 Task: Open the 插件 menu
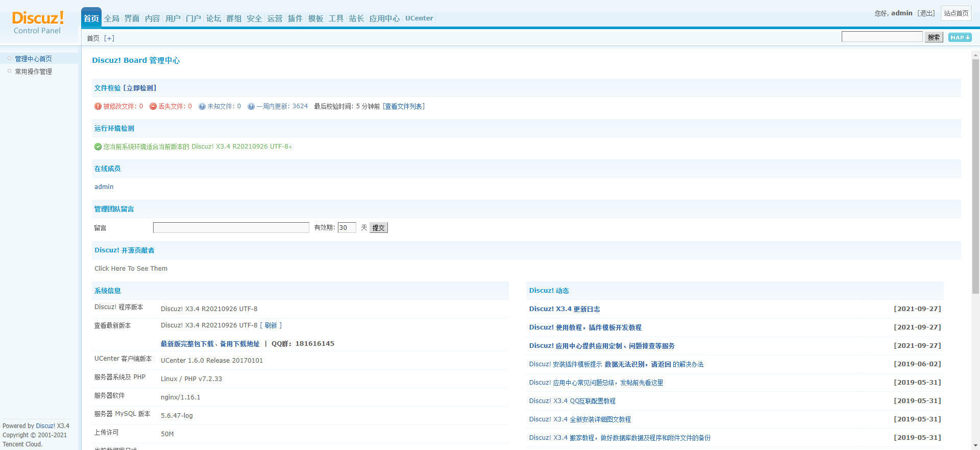tap(296, 18)
